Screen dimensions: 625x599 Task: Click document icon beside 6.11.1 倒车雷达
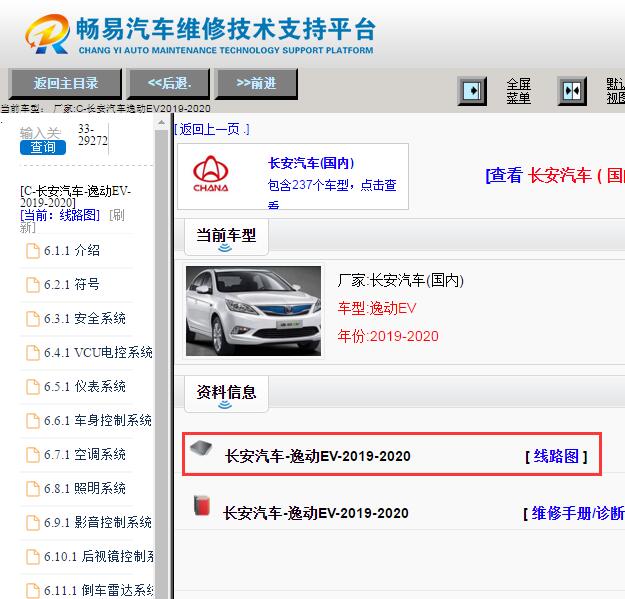(33, 591)
